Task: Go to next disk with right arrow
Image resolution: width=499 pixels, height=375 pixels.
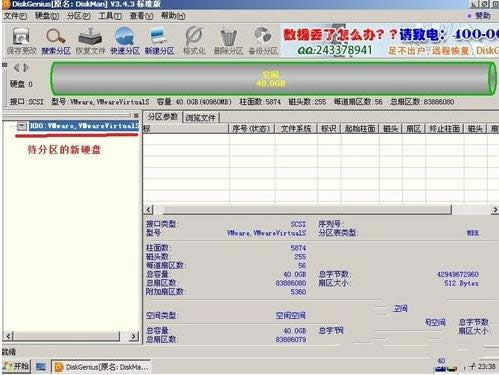Action: coord(26,68)
